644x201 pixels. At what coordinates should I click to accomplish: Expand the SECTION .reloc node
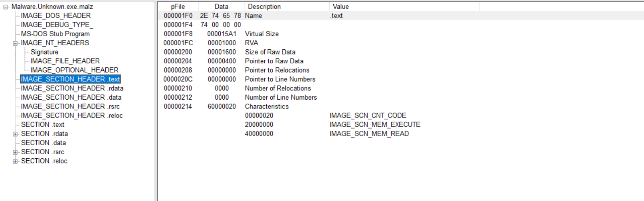[x=15, y=161]
